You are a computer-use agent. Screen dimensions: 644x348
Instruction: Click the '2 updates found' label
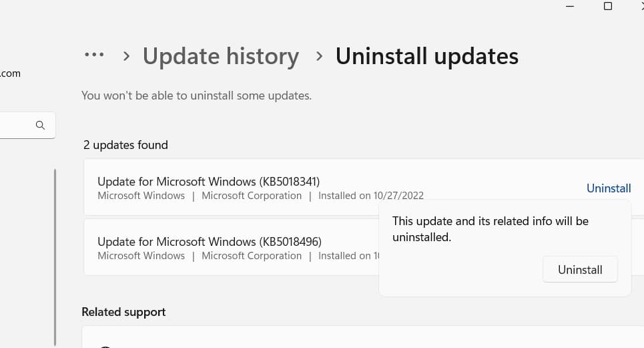click(x=125, y=145)
